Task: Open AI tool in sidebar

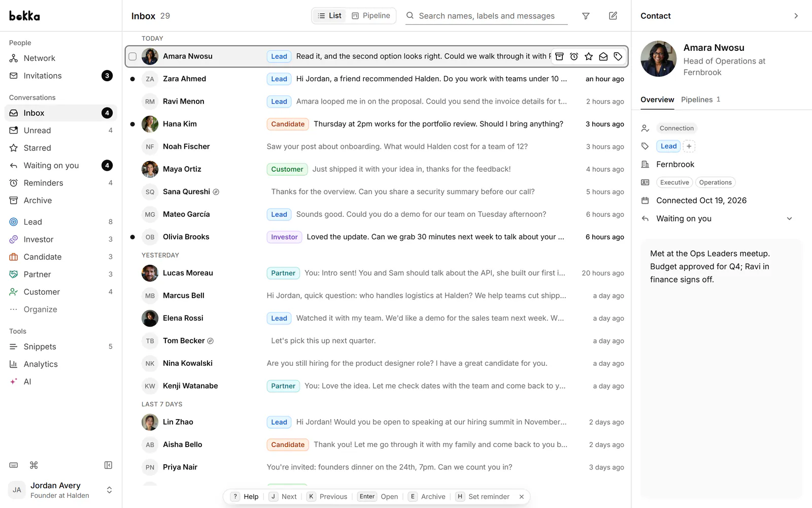Action: [61, 382]
